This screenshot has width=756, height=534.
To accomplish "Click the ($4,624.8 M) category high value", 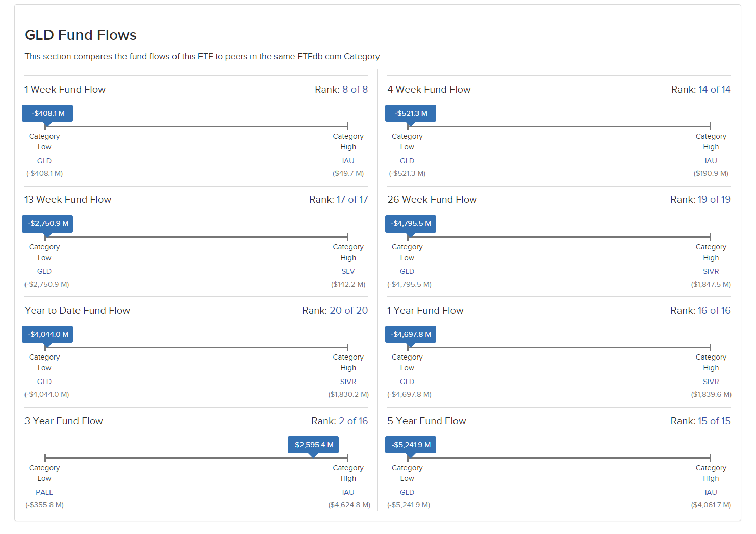I will click(x=349, y=505).
